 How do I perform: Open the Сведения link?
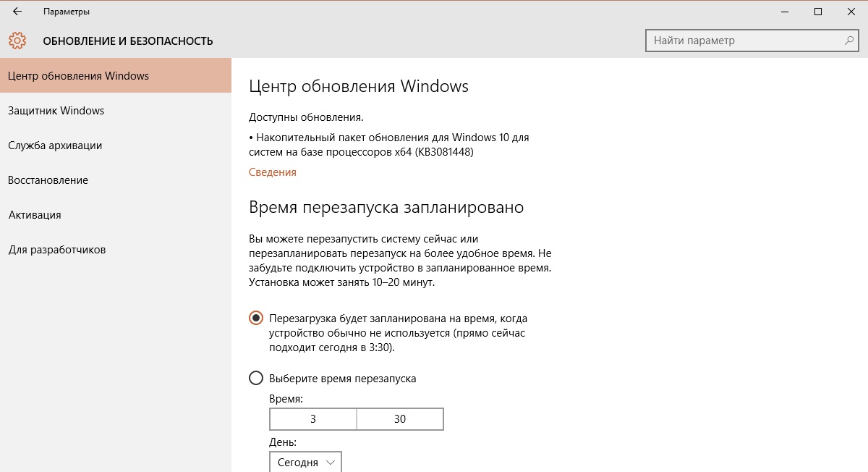273,172
